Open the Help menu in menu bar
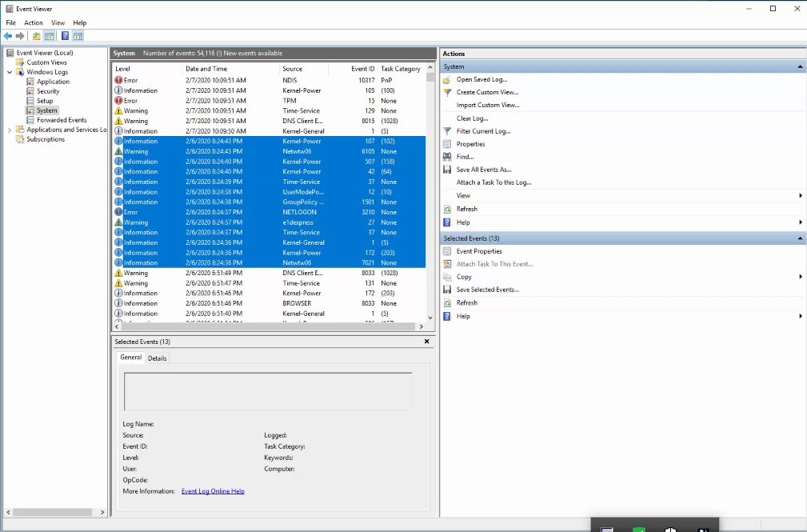 tap(80, 22)
